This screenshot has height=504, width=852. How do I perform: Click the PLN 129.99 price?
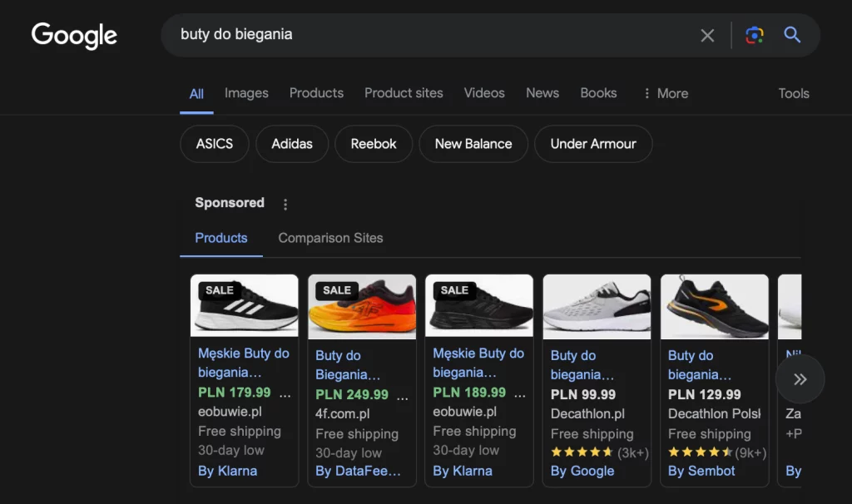click(704, 395)
